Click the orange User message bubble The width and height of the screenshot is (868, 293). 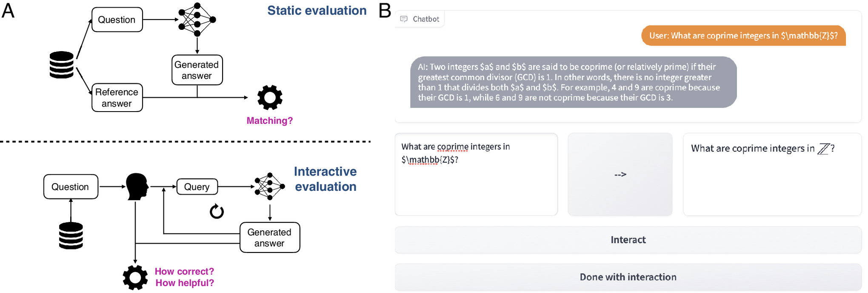coord(743,36)
